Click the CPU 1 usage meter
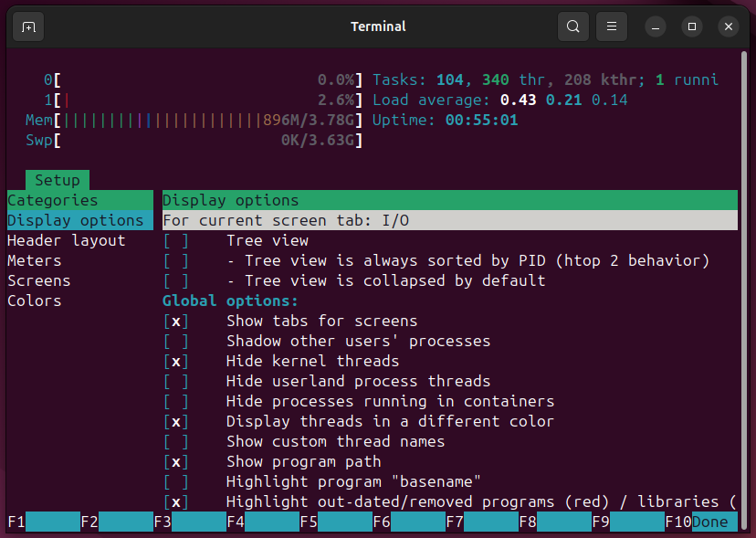The height and width of the screenshot is (538, 756). pyautogui.click(x=203, y=100)
